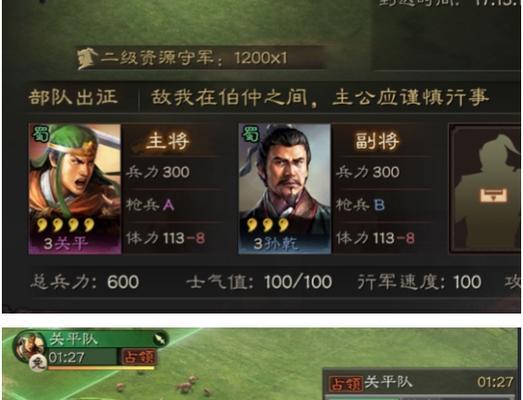Open the empty third general slot
This screenshot has height=400, width=523.
point(486,189)
